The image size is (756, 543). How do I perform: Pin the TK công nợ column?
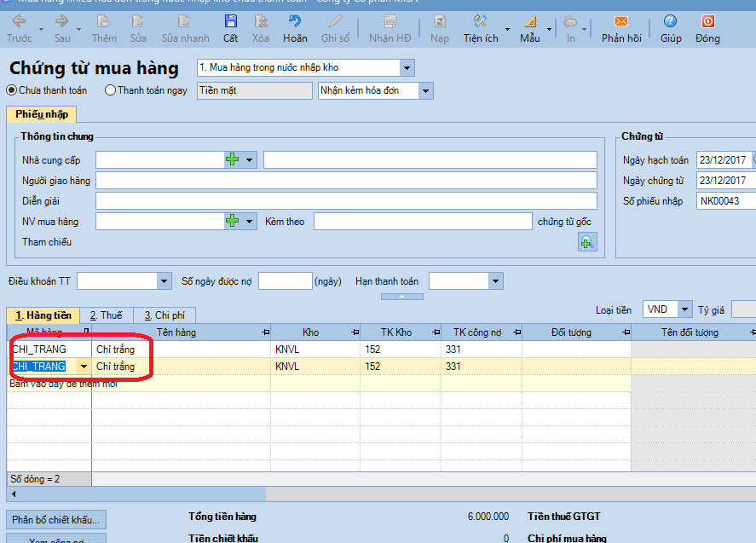[517, 332]
